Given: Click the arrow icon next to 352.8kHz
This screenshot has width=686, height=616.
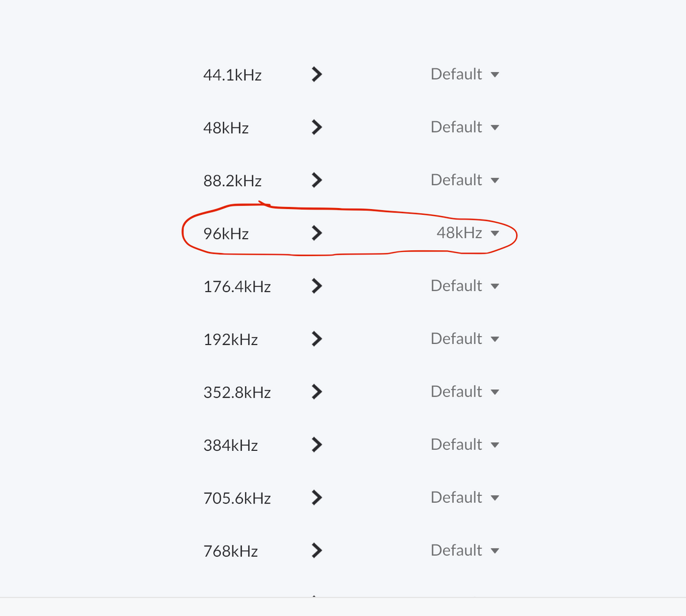Looking at the screenshot, I should [317, 391].
